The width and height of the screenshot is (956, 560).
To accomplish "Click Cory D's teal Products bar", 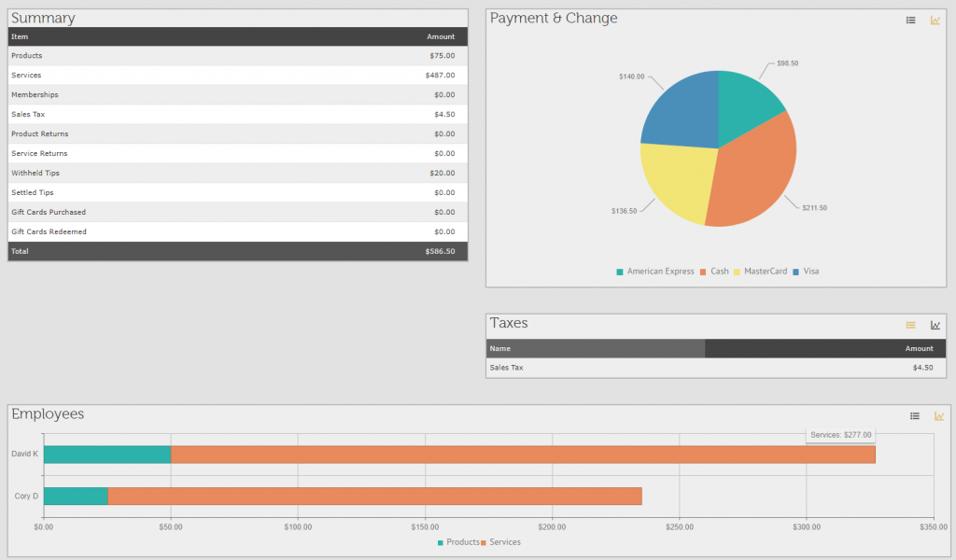I will [76, 497].
